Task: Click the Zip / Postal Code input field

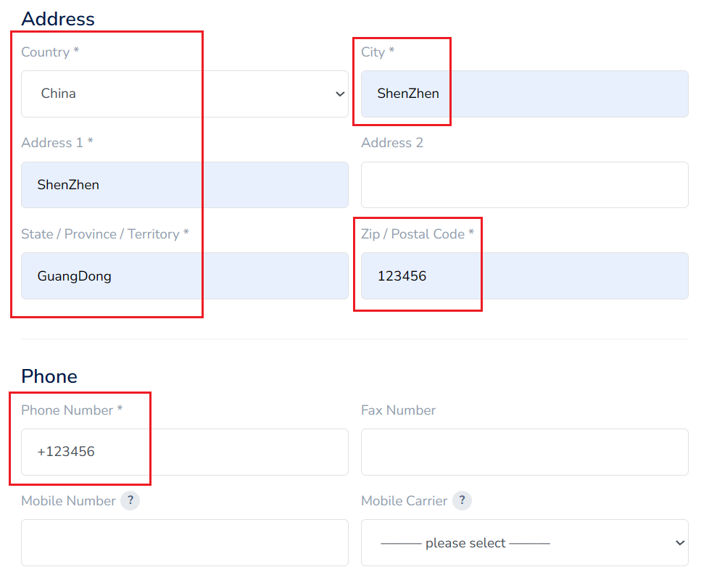Action: [x=524, y=276]
